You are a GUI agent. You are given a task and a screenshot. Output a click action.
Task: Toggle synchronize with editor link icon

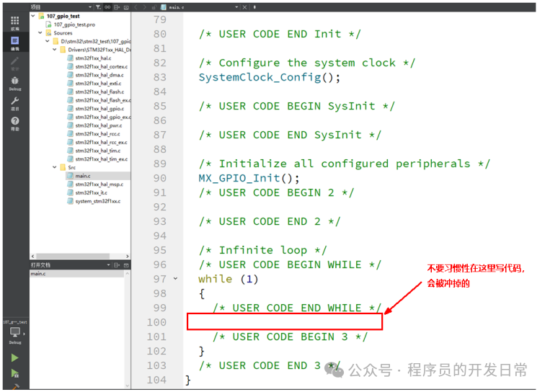click(x=107, y=7)
